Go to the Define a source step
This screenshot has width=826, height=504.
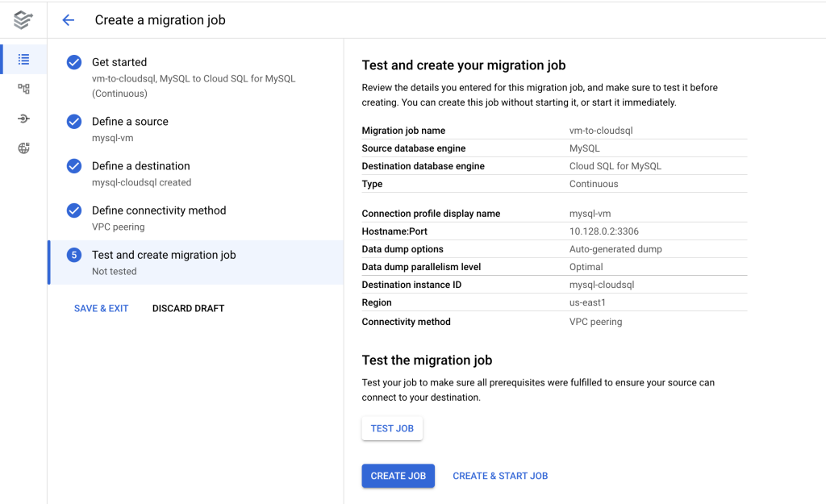point(130,122)
